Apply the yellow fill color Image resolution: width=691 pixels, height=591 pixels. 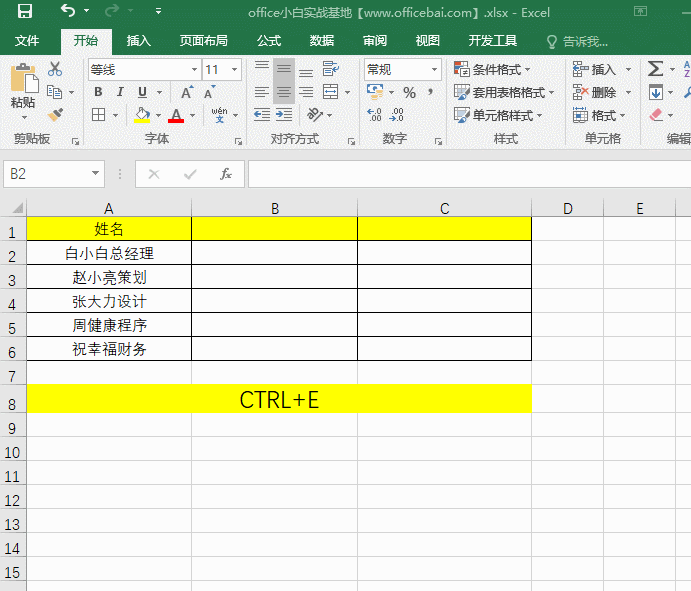[x=142, y=115]
